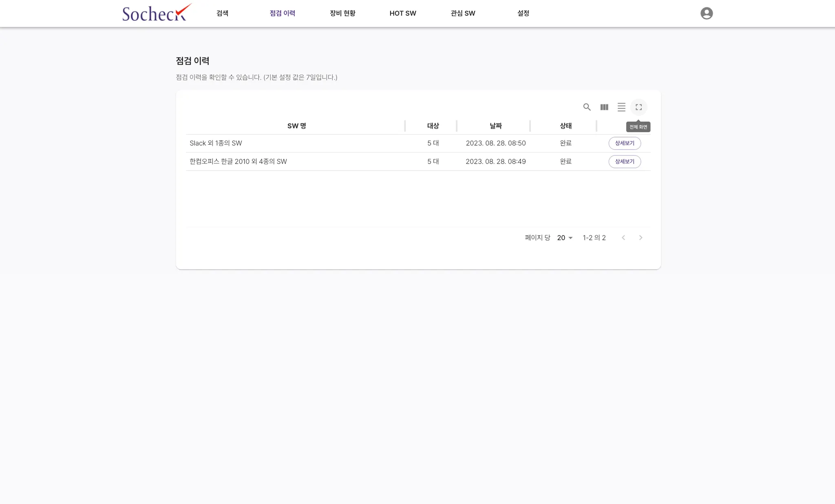Select the 점검 이력 tab
The width and height of the screenshot is (835, 504).
[282, 13]
